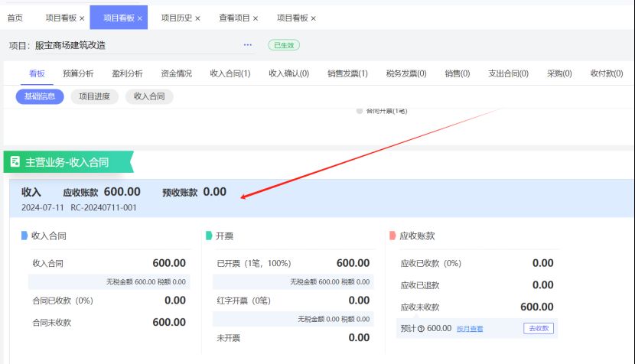Click the blue marker icon beside 收入合同 heading

coord(24,236)
